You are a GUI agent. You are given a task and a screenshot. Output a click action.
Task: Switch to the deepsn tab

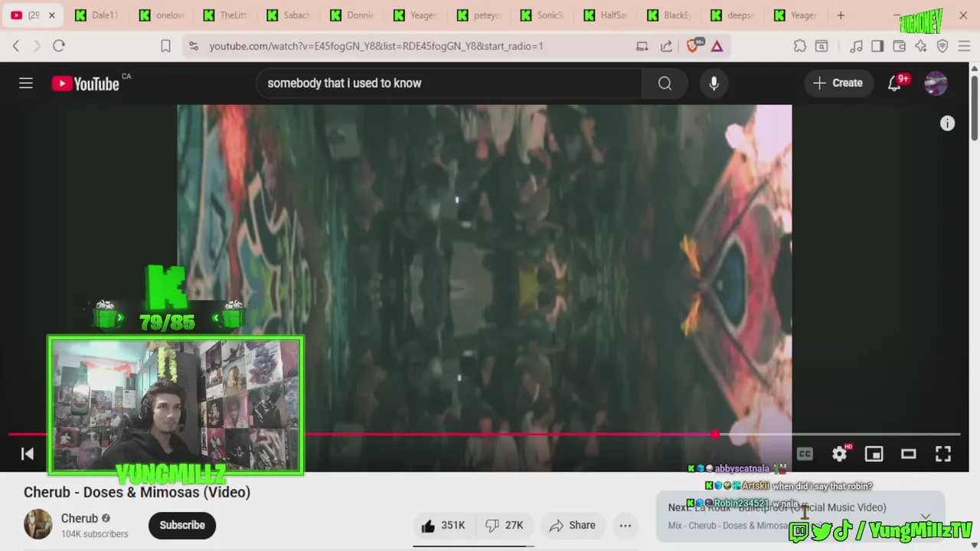[x=733, y=15]
